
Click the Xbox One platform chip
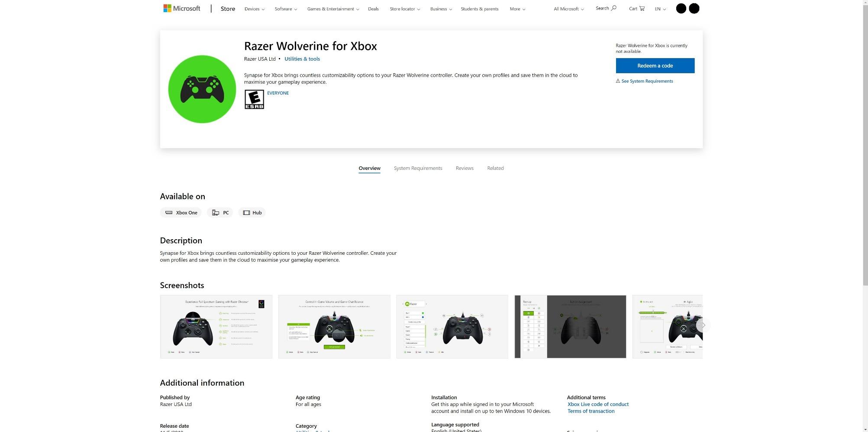tap(181, 212)
